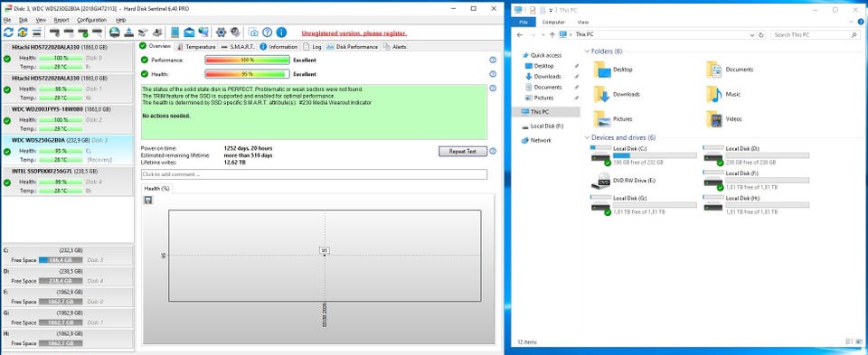Select Local Disk (H:) drive in Explorer
Image resolution: width=868 pixels, height=355 pixels.
click(756, 204)
